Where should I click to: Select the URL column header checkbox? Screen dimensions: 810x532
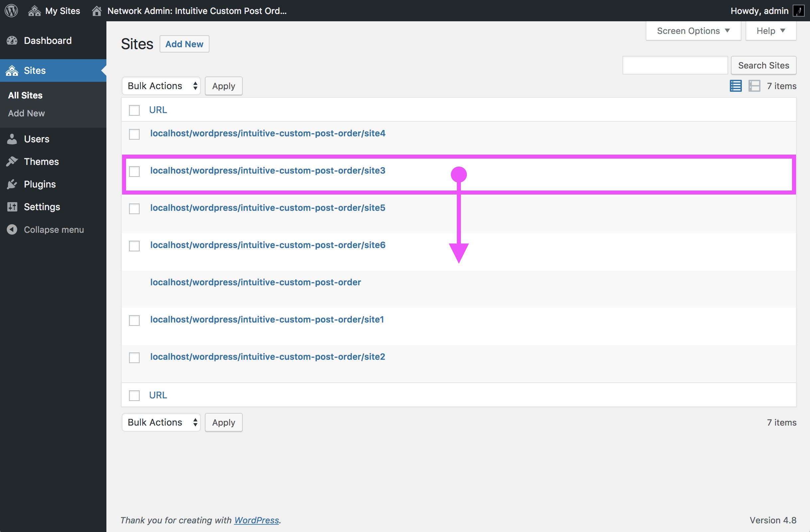point(134,109)
